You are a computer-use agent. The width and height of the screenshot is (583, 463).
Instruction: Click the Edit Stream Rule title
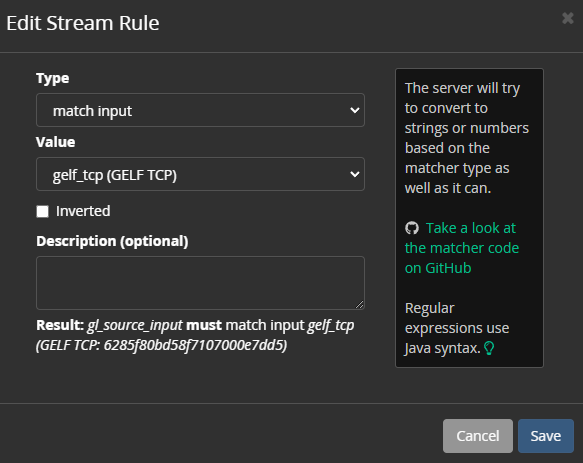pos(83,23)
